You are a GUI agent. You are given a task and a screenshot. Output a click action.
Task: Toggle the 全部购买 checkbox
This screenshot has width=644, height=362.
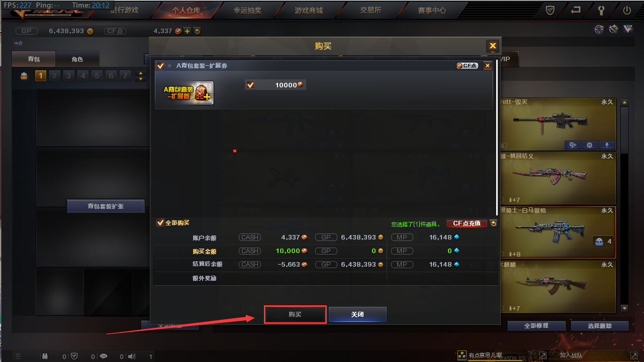pyautogui.click(x=160, y=223)
